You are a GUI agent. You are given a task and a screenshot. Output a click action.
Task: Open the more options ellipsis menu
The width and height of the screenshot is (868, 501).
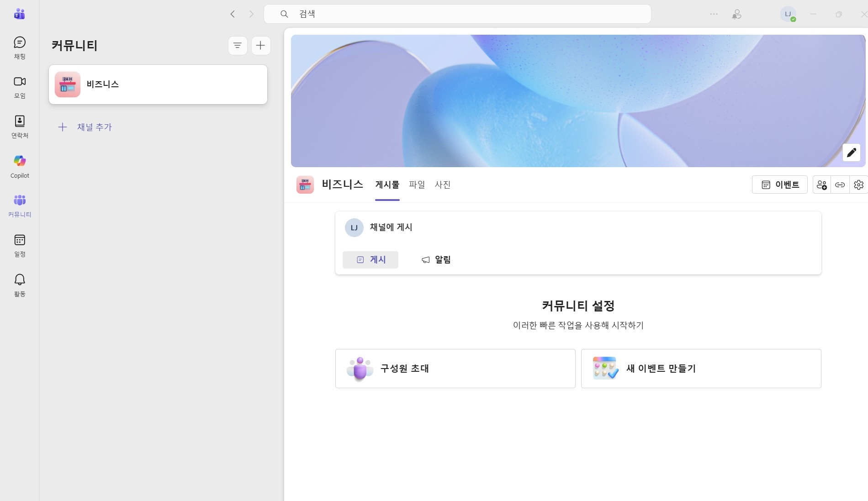[x=714, y=14]
